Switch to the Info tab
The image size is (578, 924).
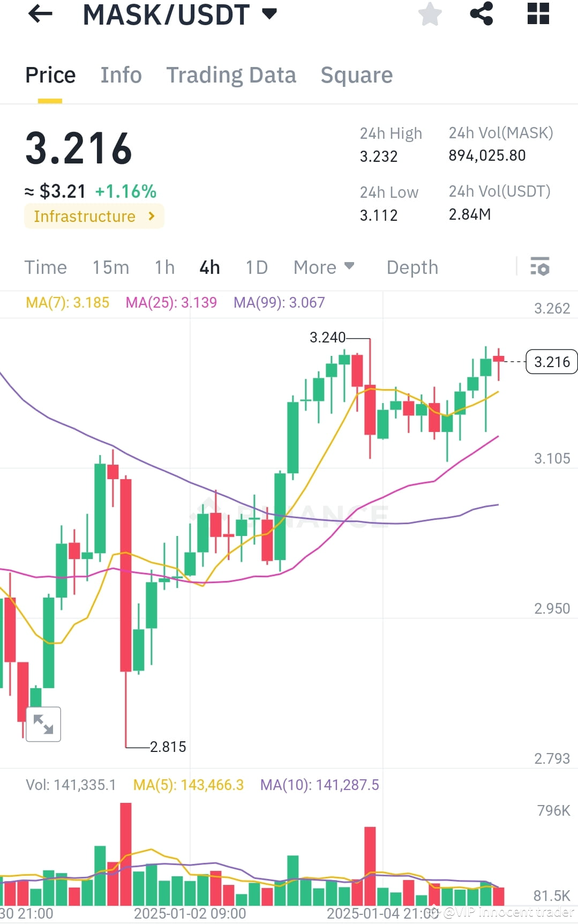coord(121,75)
